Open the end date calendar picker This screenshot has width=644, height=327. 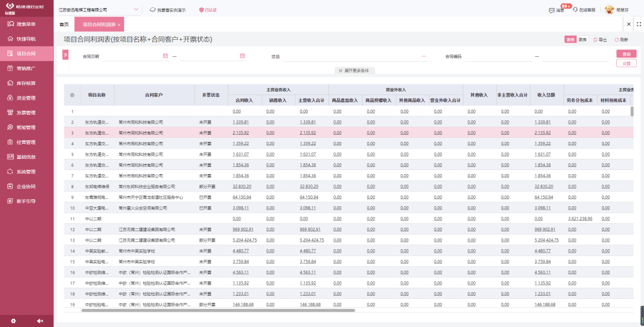242,56
